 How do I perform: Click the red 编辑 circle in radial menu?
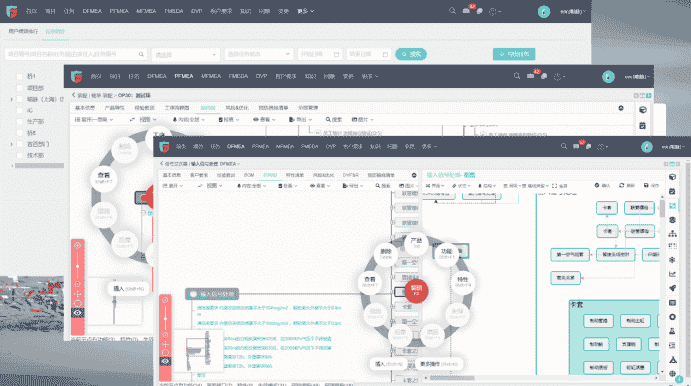(x=416, y=290)
